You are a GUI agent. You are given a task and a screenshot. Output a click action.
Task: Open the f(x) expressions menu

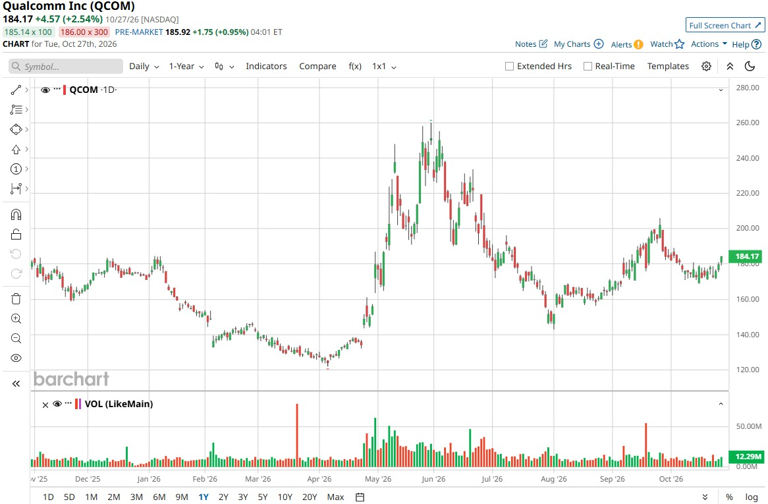point(355,66)
